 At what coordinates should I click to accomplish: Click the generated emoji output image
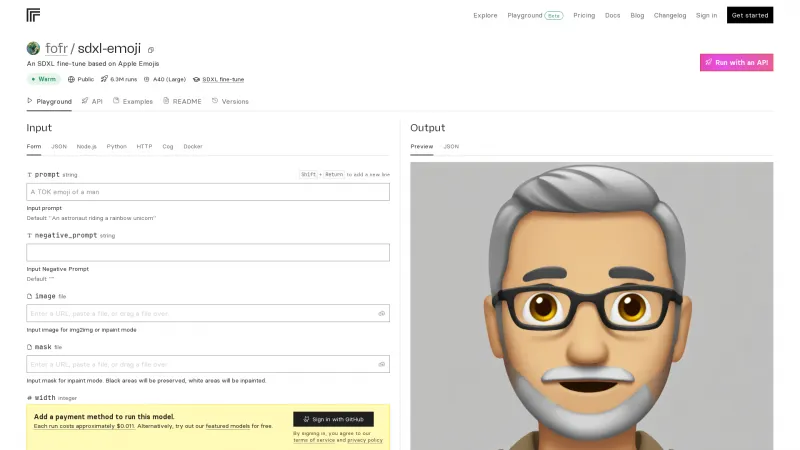[592, 306]
